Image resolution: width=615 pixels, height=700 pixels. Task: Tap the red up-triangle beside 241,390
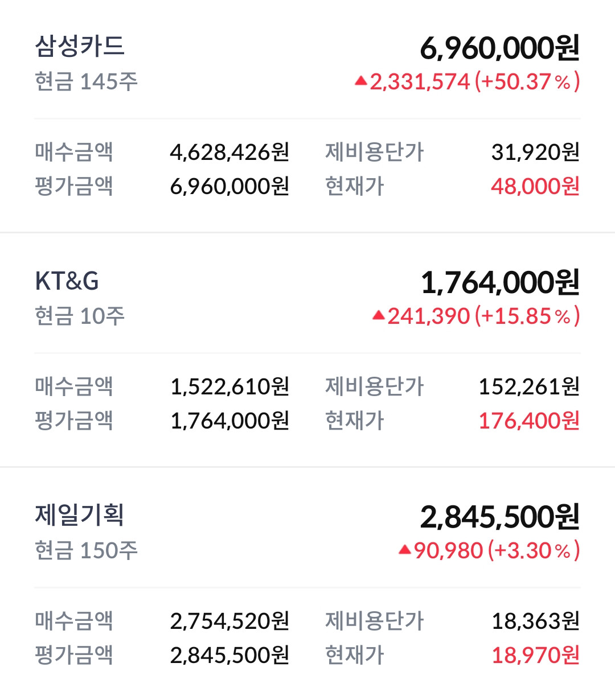379,315
